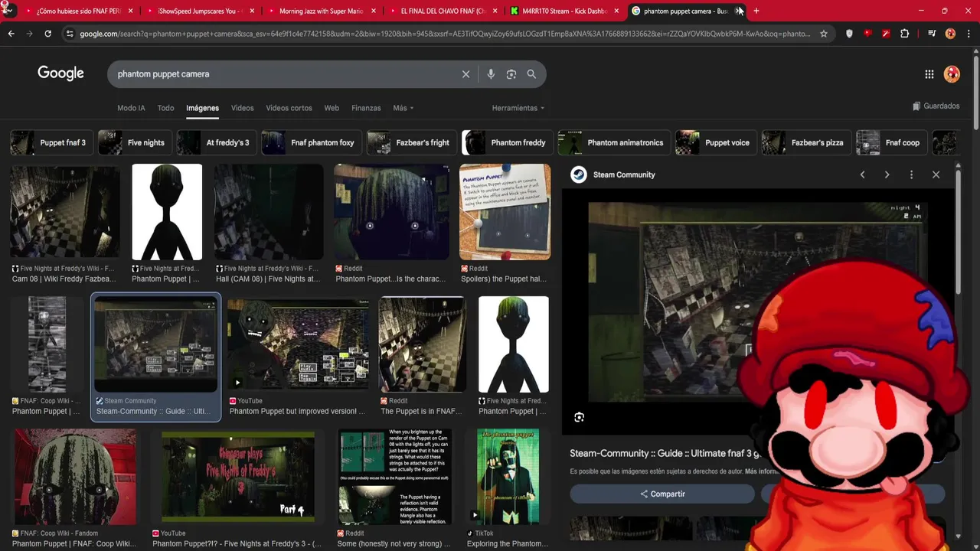Switch to M4RR1T0 Stream Kick tab
Viewport: 980px width, 551px height.
pos(564,11)
